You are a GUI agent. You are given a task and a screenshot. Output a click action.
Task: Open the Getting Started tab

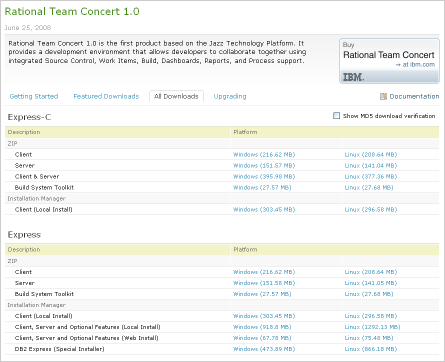pos(34,96)
